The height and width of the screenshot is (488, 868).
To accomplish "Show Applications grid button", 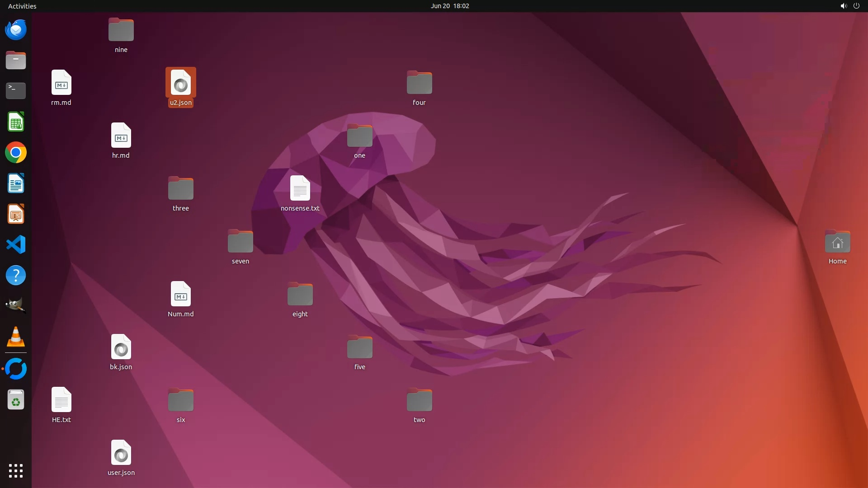I will pos(16,471).
